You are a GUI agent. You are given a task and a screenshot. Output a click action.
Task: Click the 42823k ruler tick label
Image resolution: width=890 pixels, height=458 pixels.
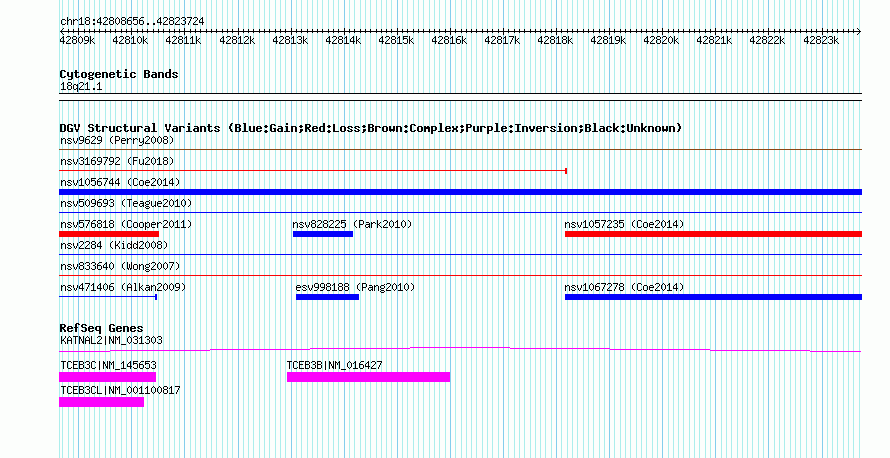coord(821,41)
